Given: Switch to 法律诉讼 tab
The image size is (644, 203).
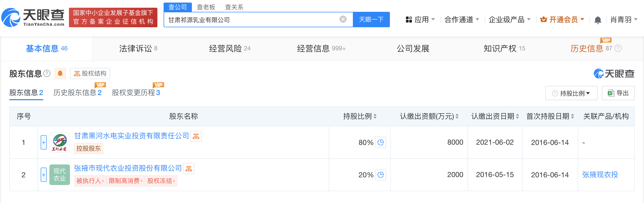Looking at the screenshot, I should pyautogui.click(x=138, y=49).
